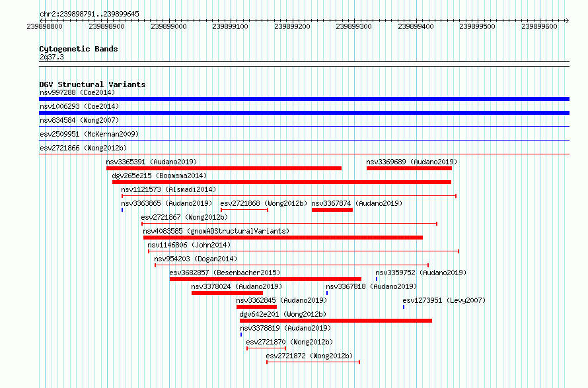Click nsv3378024 (Audano2019) label

(237, 286)
